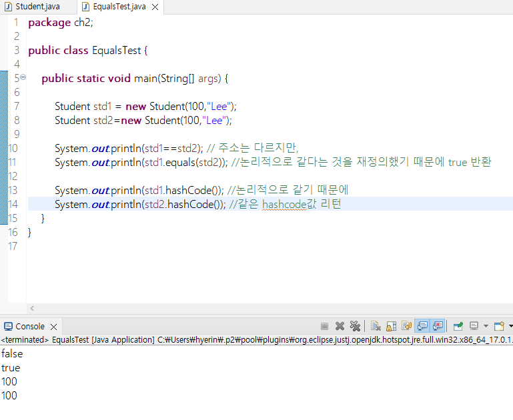Click the horizontal scrollbar left arrow
Viewport: 513px width, 420px height.
click(32, 308)
